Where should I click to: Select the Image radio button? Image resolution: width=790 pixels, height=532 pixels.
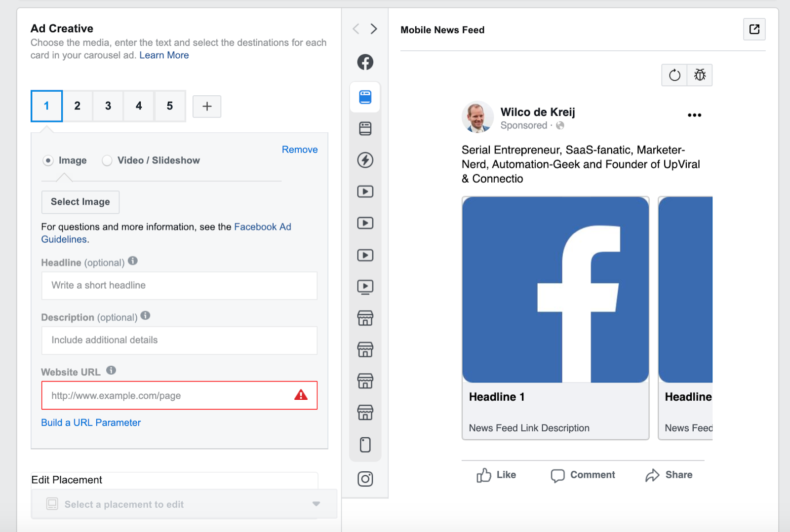click(48, 160)
